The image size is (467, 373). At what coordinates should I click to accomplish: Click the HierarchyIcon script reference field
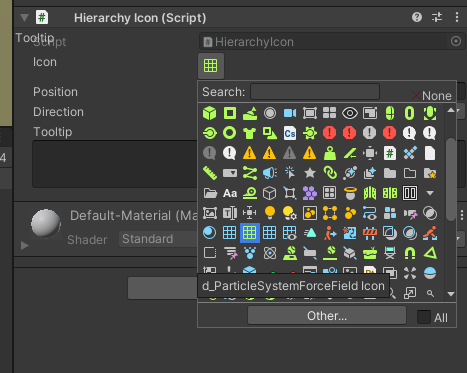pos(332,41)
